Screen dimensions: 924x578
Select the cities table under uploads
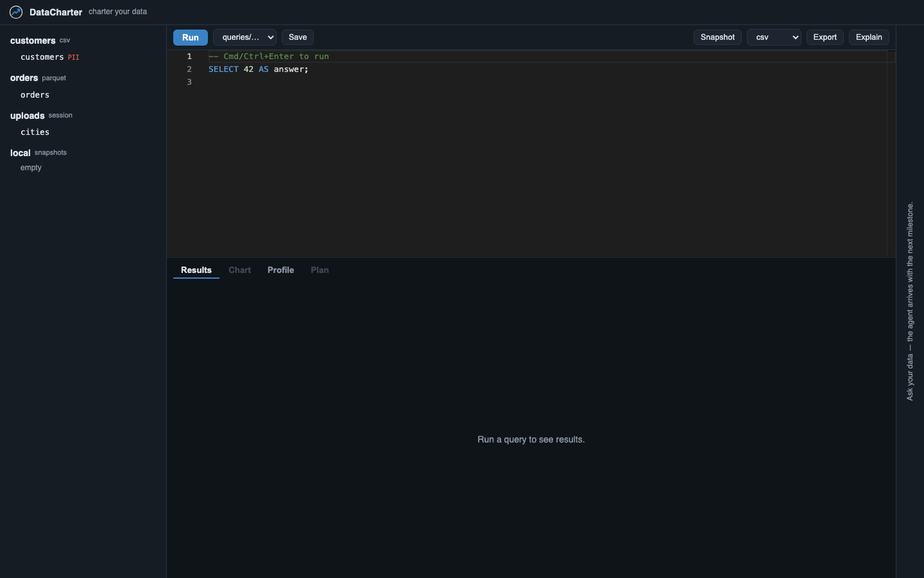35,132
